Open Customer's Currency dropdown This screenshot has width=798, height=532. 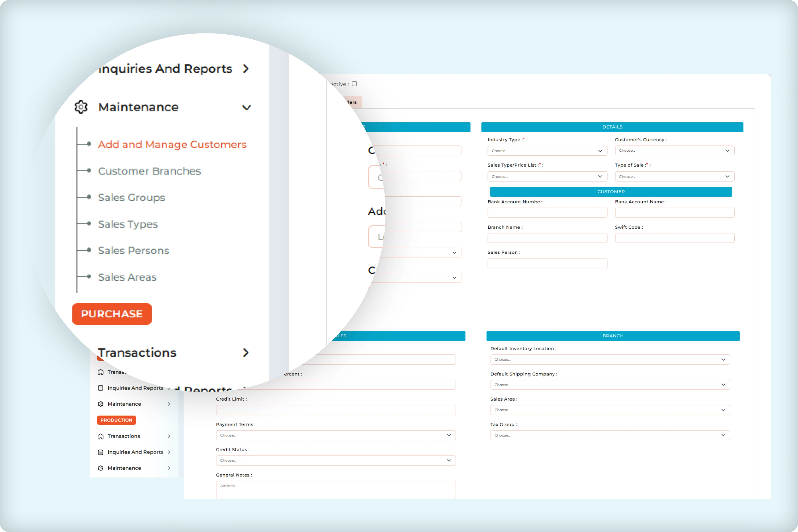tap(674, 151)
